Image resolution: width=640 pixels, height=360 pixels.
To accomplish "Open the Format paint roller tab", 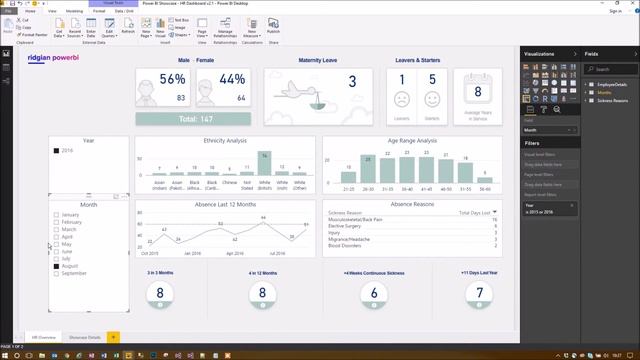I will pos(544,109).
